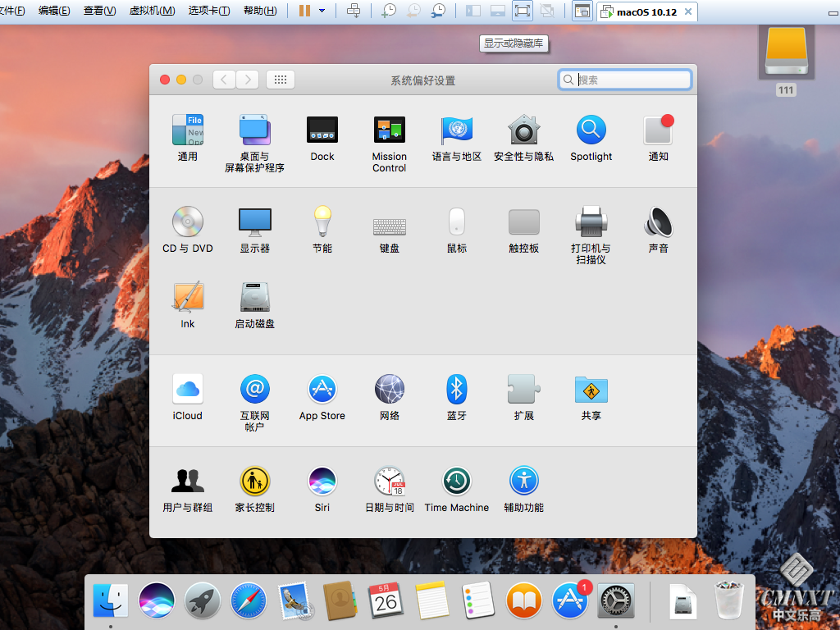Launch Safari from the Dock
Image resolution: width=840 pixels, height=630 pixels.
tap(248, 601)
